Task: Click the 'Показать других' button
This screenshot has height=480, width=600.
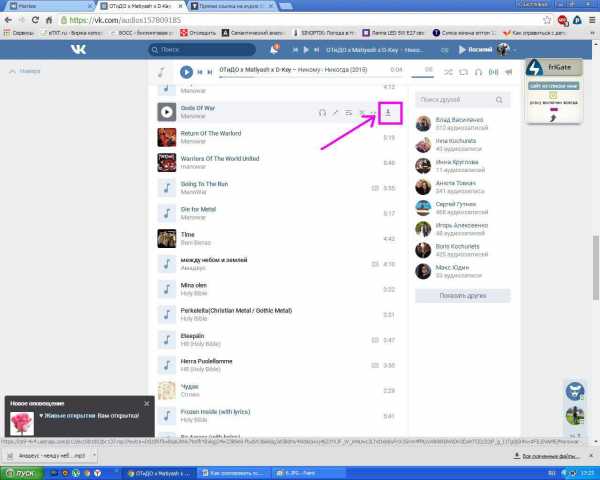Action: coord(463,296)
